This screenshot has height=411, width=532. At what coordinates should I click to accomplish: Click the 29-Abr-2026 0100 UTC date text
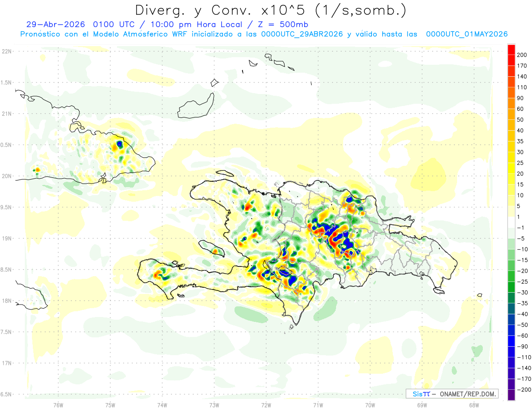pos(80,24)
